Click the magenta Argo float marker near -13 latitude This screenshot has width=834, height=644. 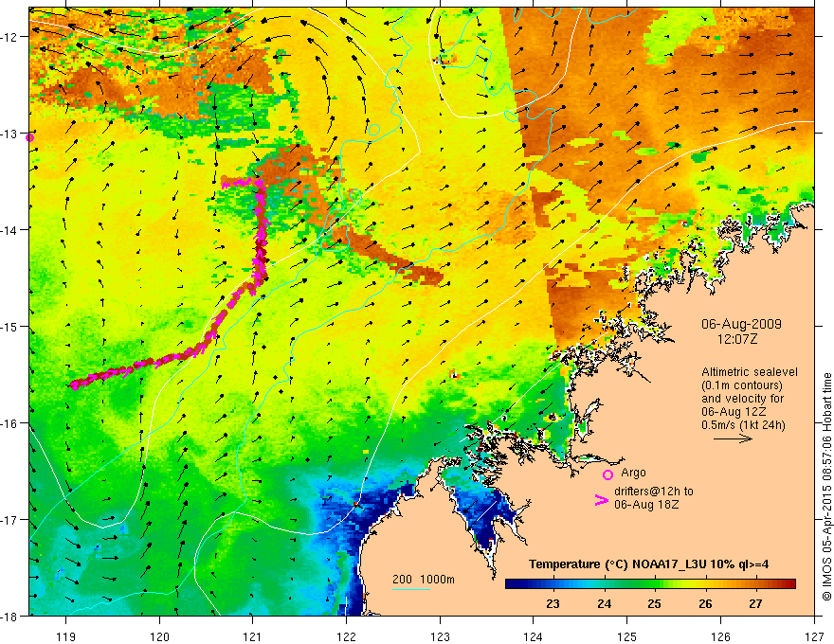[x=29, y=138]
